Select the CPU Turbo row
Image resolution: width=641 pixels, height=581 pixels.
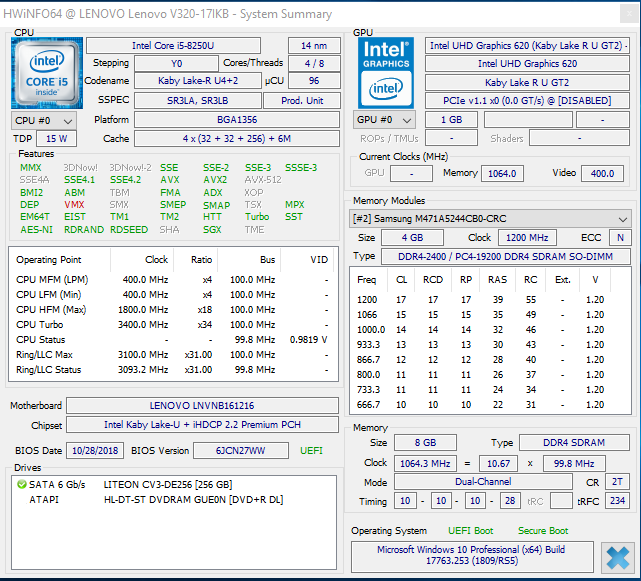(x=173, y=325)
